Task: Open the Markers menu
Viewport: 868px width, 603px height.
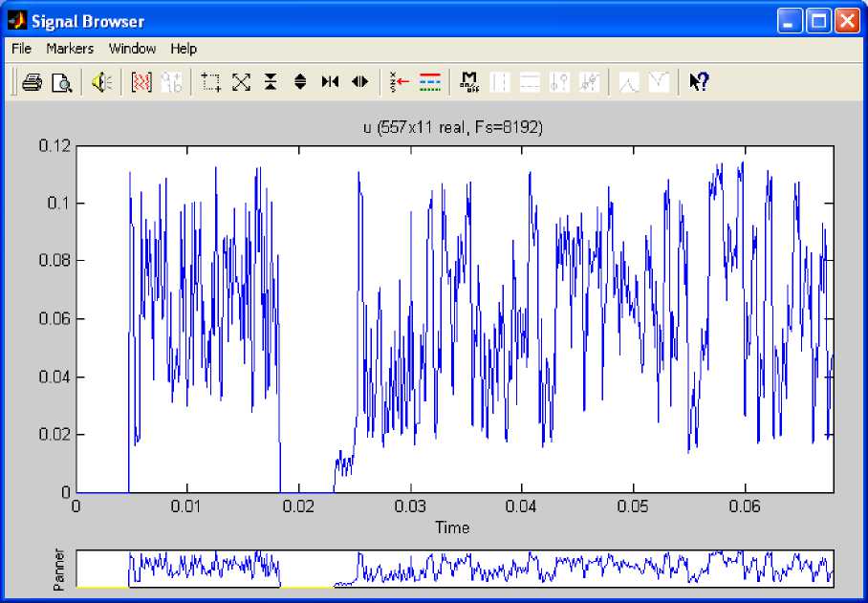Action: click(70, 49)
